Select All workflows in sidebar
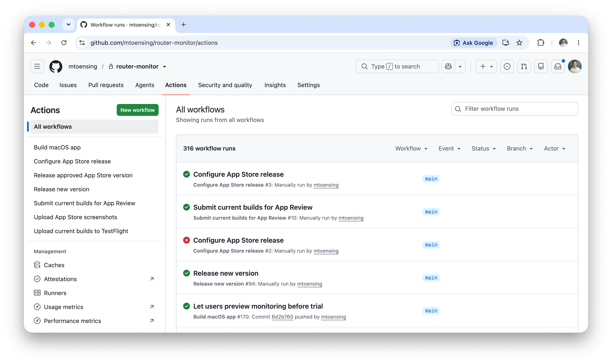This screenshot has height=364, width=612. 95,127
